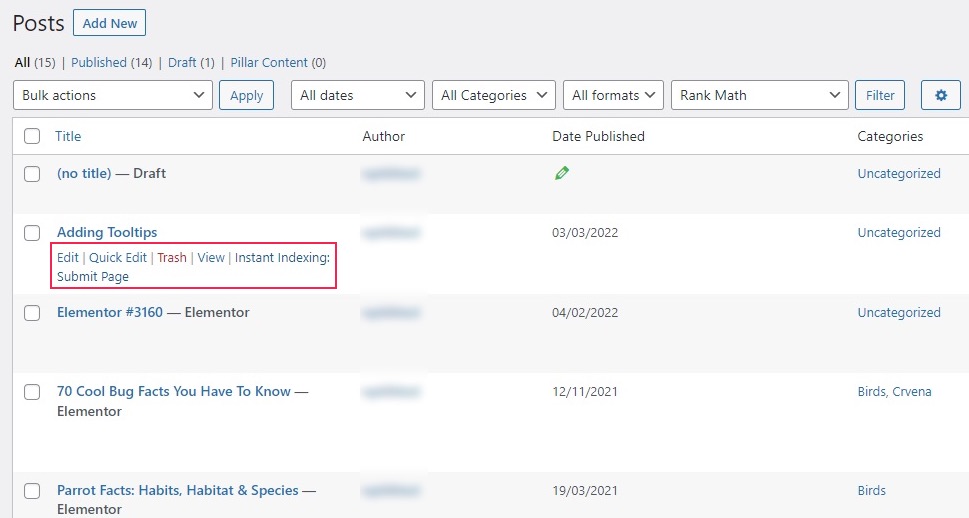Tick the Elementor #3160 post checkbox
The height and width of the screenshot is (518, 969).
point(32,313)
